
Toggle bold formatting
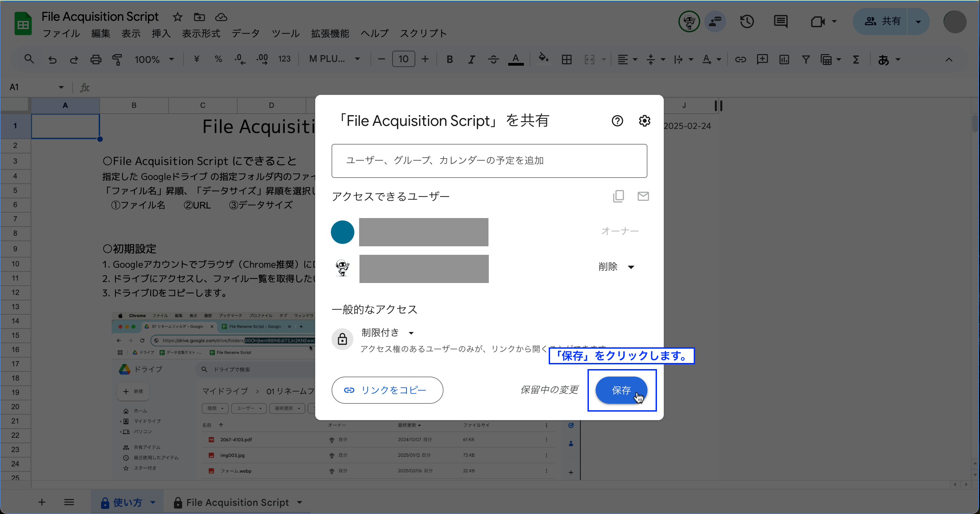pos(450,59)
